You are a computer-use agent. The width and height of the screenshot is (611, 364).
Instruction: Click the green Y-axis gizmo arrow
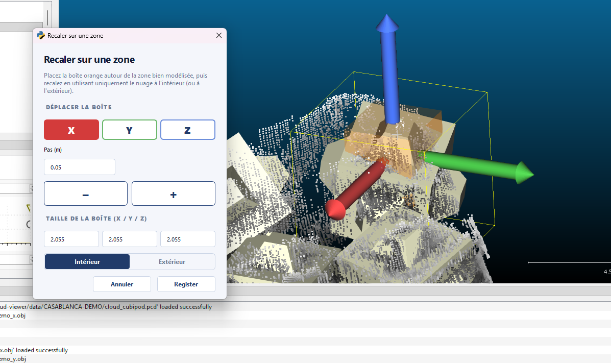tap(478, 167)
